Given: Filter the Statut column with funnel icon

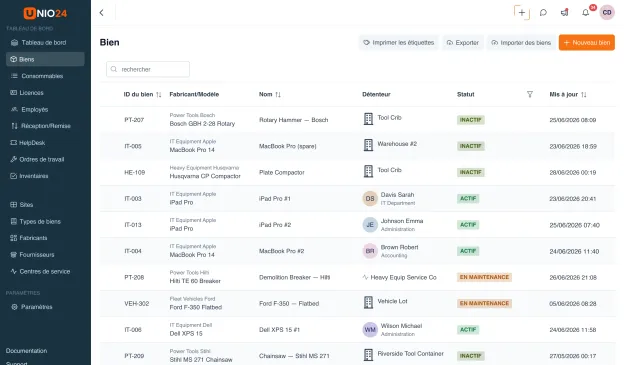Looking at the screenshot, I should (x=530, y=94).
